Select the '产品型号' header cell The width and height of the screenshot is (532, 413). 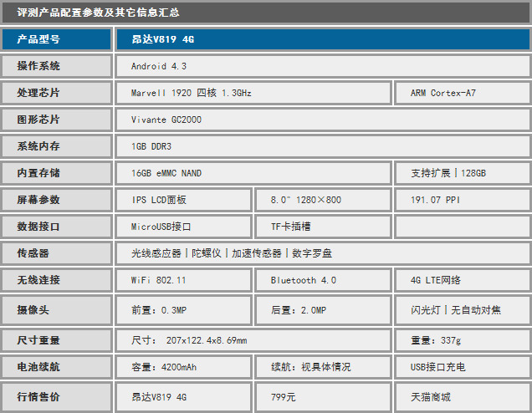click(57, 39)
